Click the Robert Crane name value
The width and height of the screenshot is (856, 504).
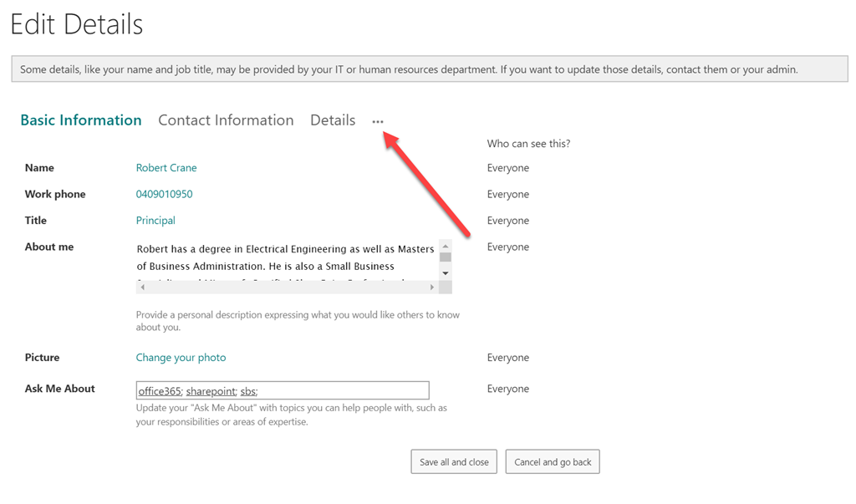[x=166, y=168]
